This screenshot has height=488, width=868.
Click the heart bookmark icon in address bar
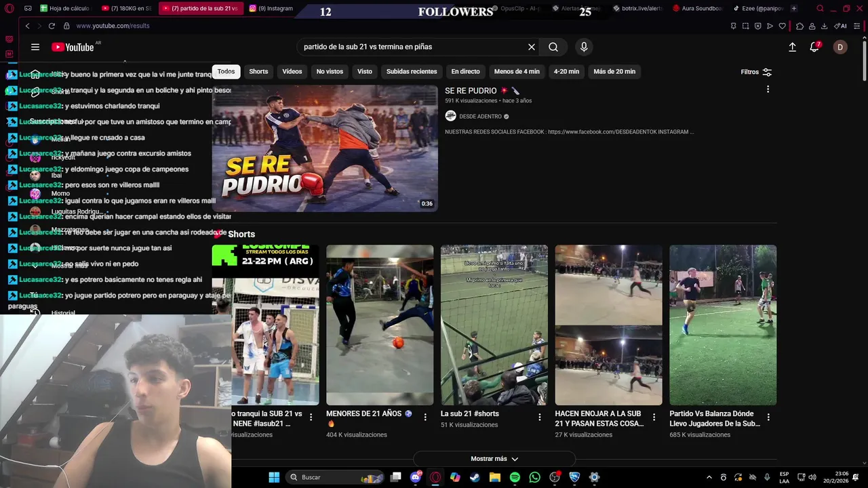pyautogui.click(x=782, y=26)
